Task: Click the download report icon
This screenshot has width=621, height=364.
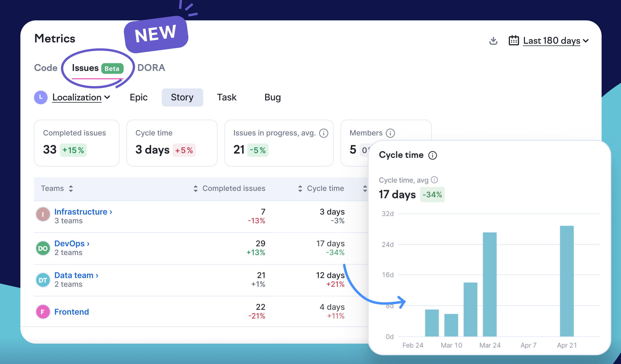Action: coord(493,41)
